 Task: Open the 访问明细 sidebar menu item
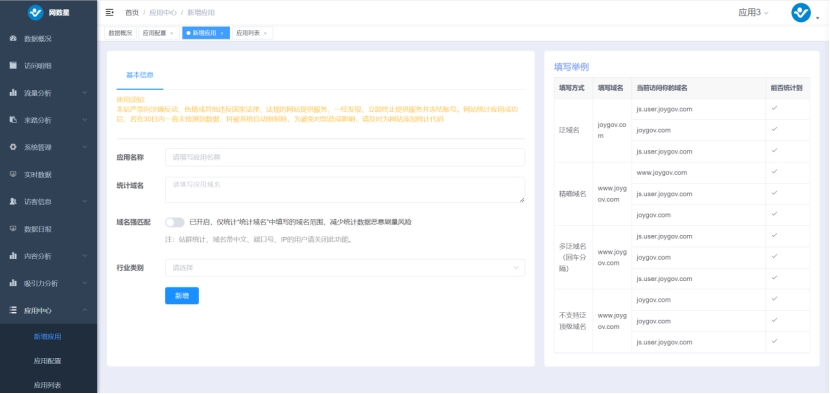click(48, 66)
